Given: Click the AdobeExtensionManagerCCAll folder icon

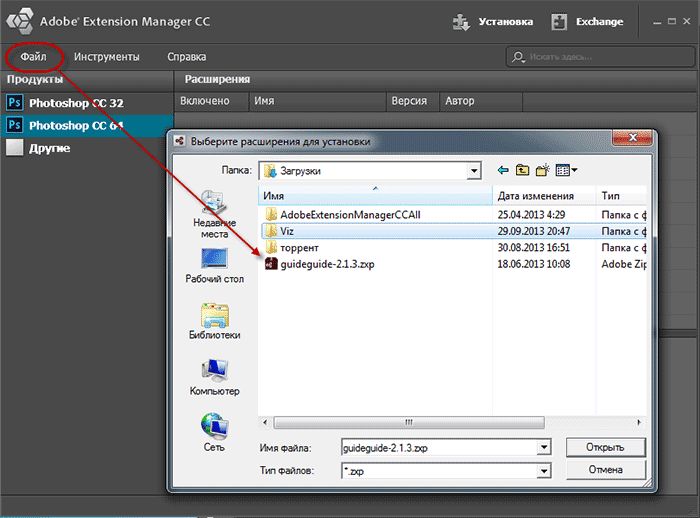Looking at the screenshot, I should tap(271, 214).
